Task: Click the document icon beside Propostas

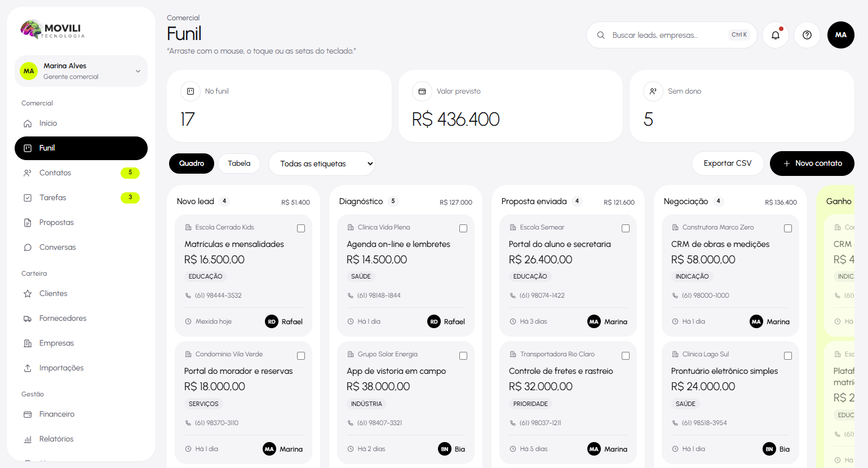Action: tap(28, 223)
